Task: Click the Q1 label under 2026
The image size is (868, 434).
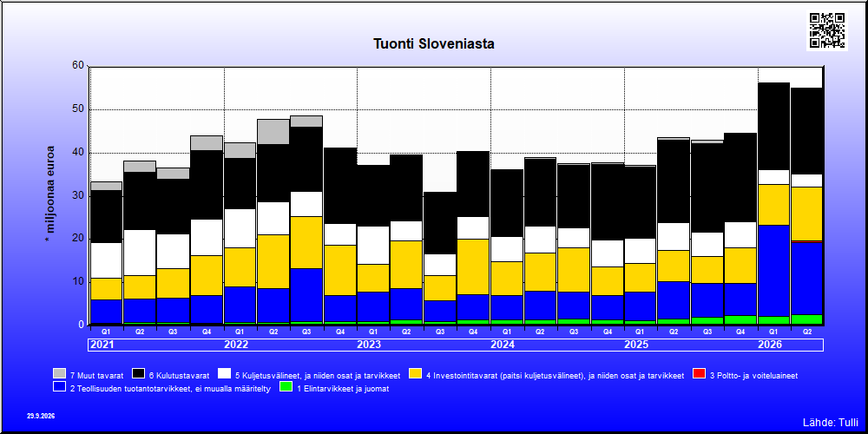Action: pyautogui.click(x=774, y=332)
